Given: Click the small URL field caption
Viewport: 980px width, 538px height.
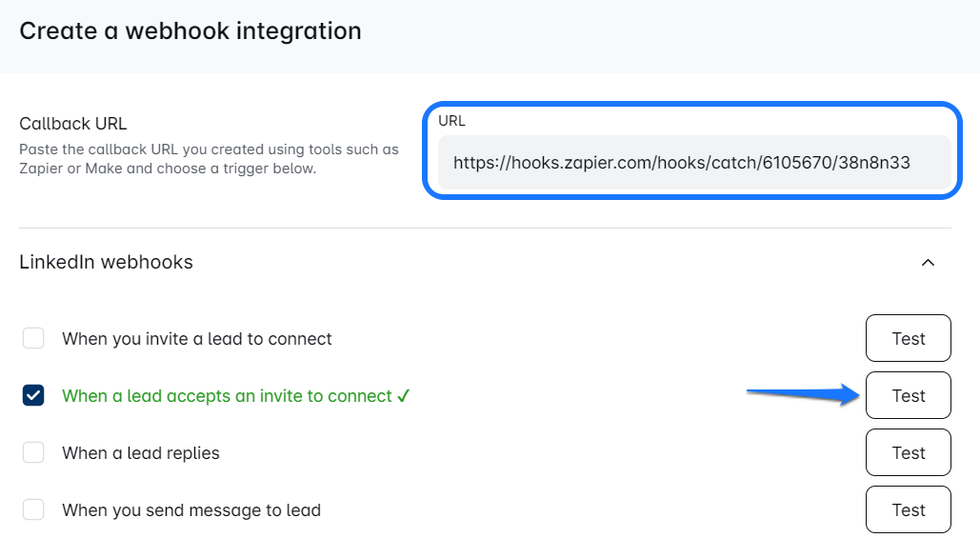Looking at the screenshot, I should pyautogui.click(x=451, y=121).
